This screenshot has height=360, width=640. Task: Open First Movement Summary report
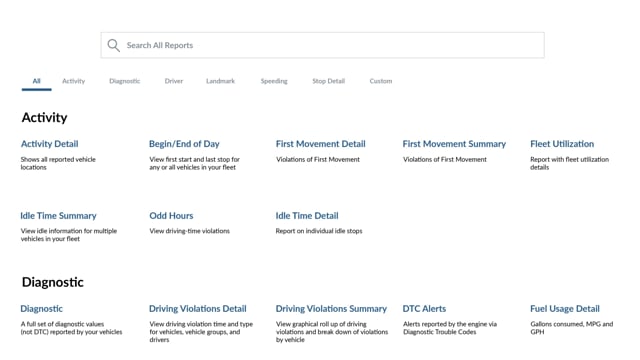[454, 144]
